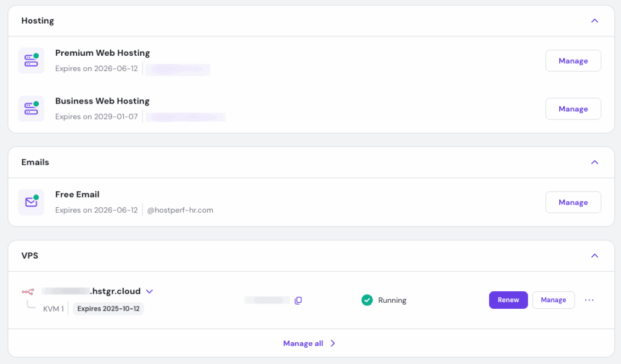621x364 pixels.
Task: Open the Manage all VPS link
Action: pos(303,343)
